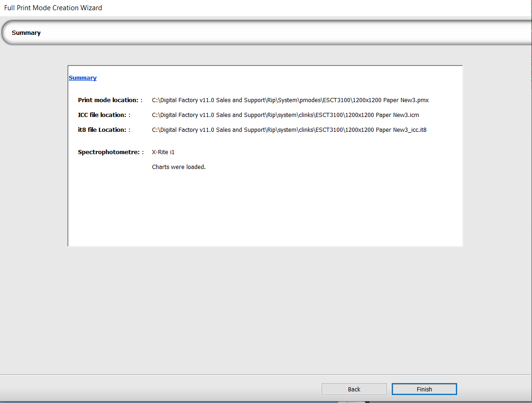The image size is (532, 403).
Task: Click the Finish button
Action: pyautogui.click(x=424, y=389)
